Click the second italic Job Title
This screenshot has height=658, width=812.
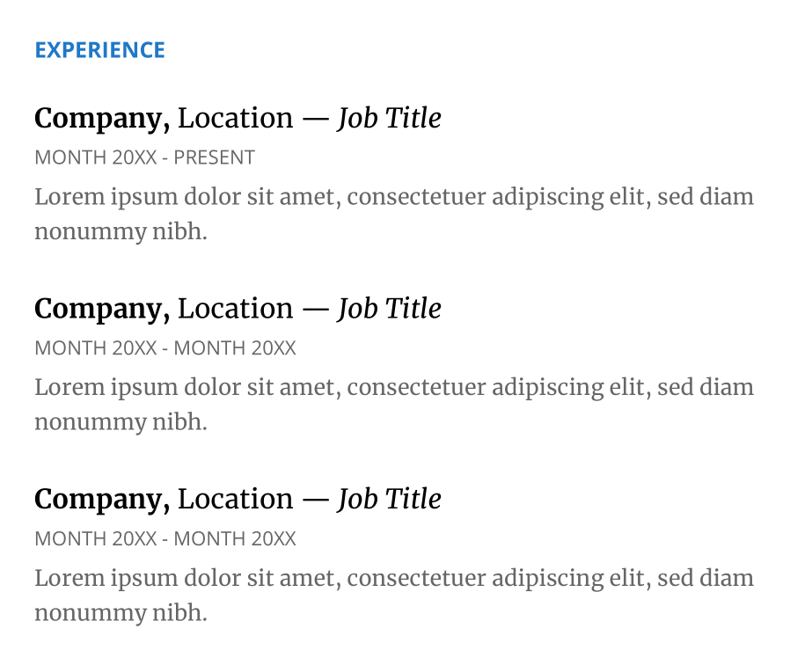point(390,310)
